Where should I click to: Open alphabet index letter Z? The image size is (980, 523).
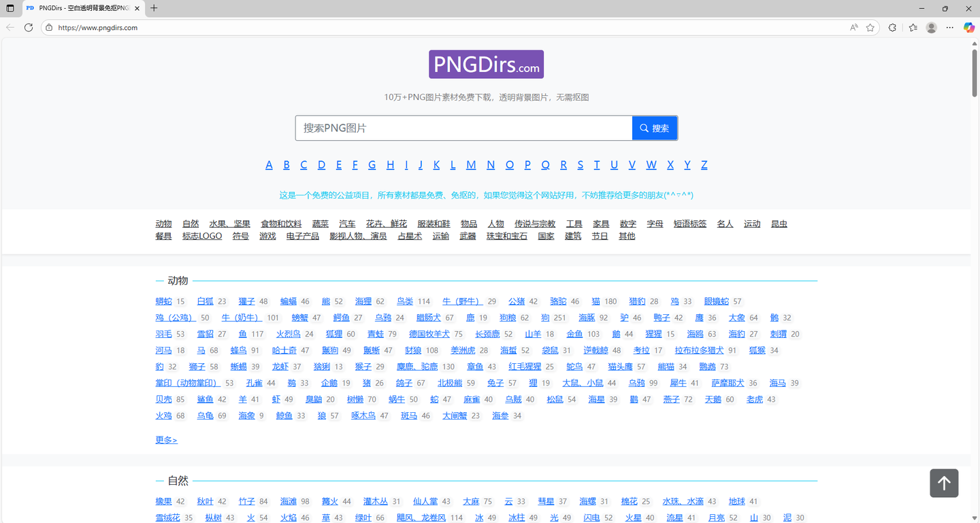click(704, 165)
